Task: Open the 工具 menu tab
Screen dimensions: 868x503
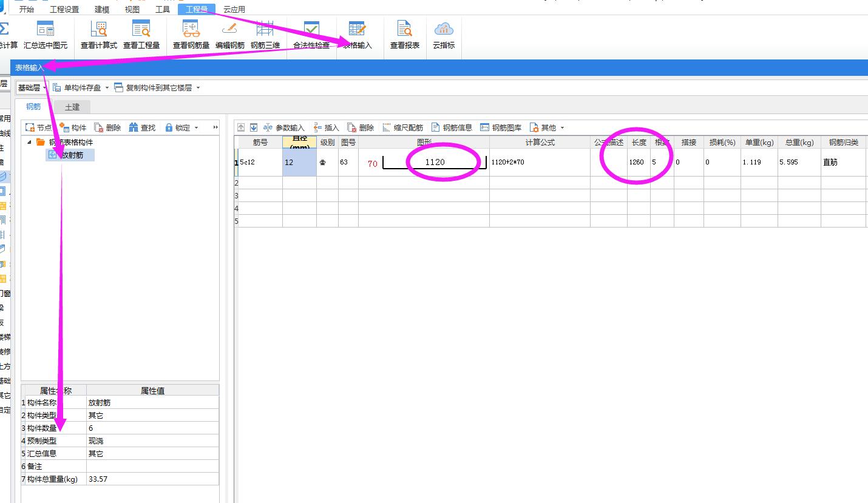Action: coord(163,9)
